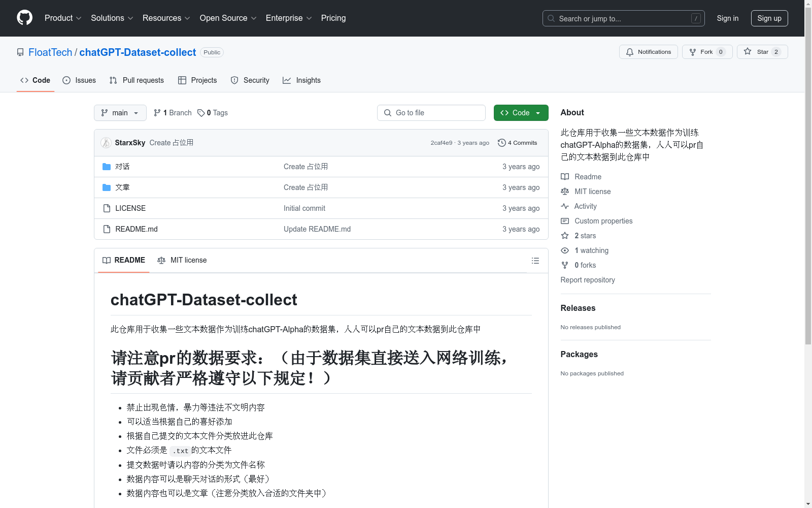The height and width of the screenshot is (508, 812).
Task: View the 0 Tags link
Action: [x=213, y=113]
